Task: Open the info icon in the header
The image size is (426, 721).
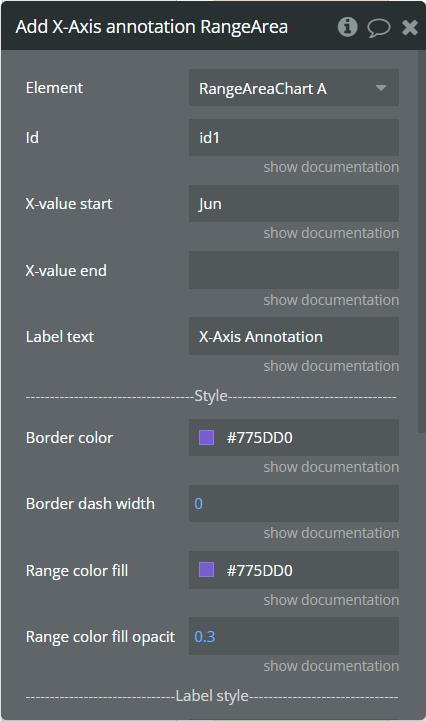Action: click(x=347, y=27)
